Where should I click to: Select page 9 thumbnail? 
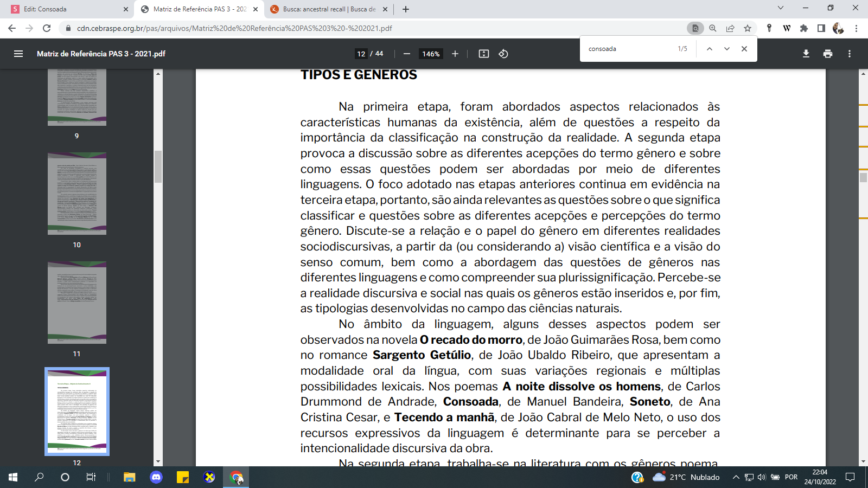pos(77,98)
